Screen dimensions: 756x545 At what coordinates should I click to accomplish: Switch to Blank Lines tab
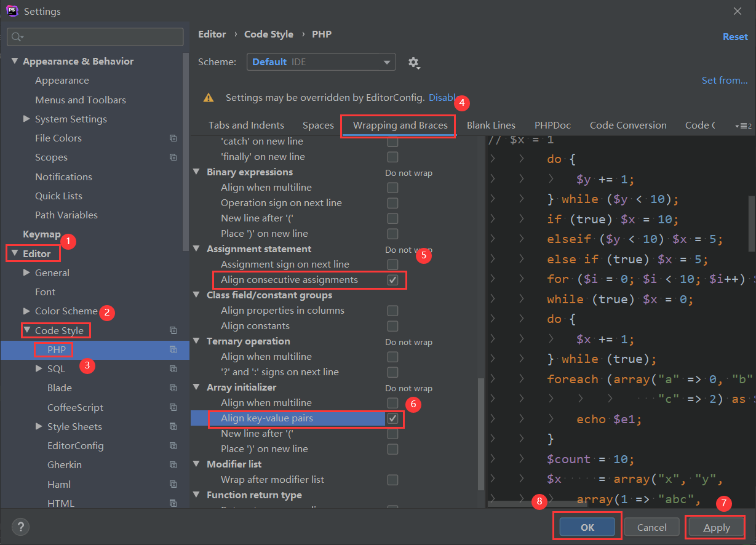coord(491,125)
